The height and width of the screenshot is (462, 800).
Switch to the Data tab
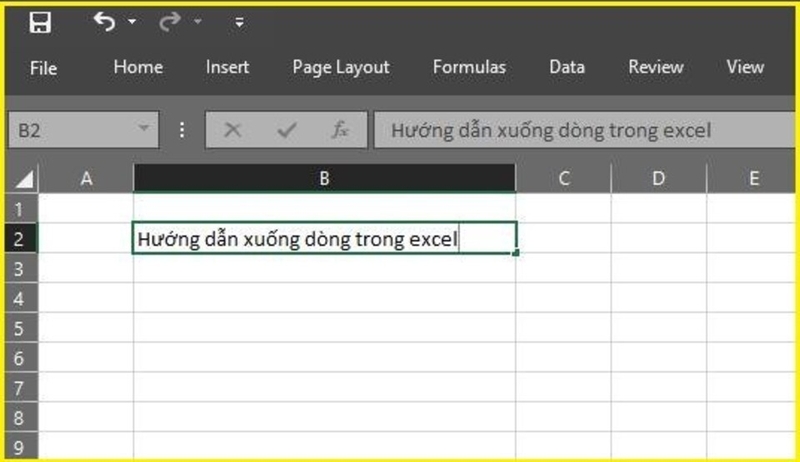(x=567, y=67)
